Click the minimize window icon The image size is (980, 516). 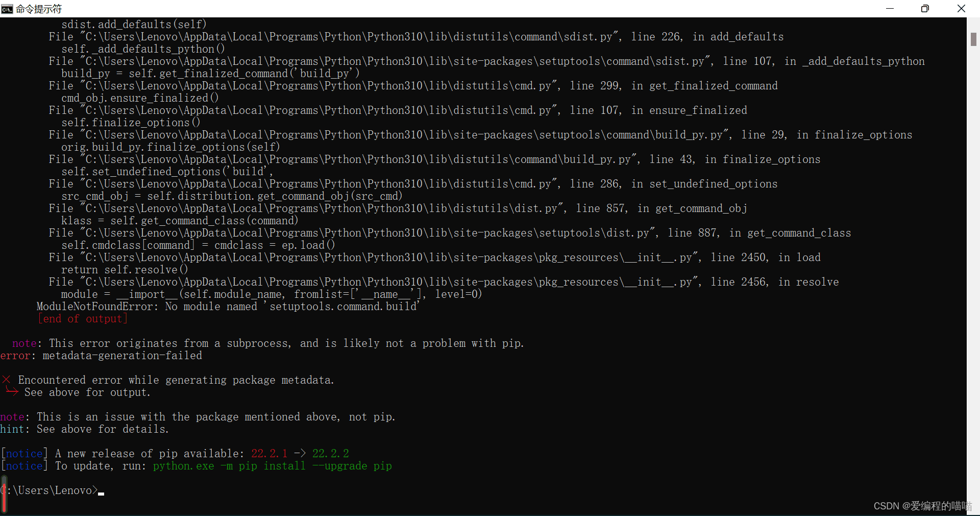click(890, 8)
